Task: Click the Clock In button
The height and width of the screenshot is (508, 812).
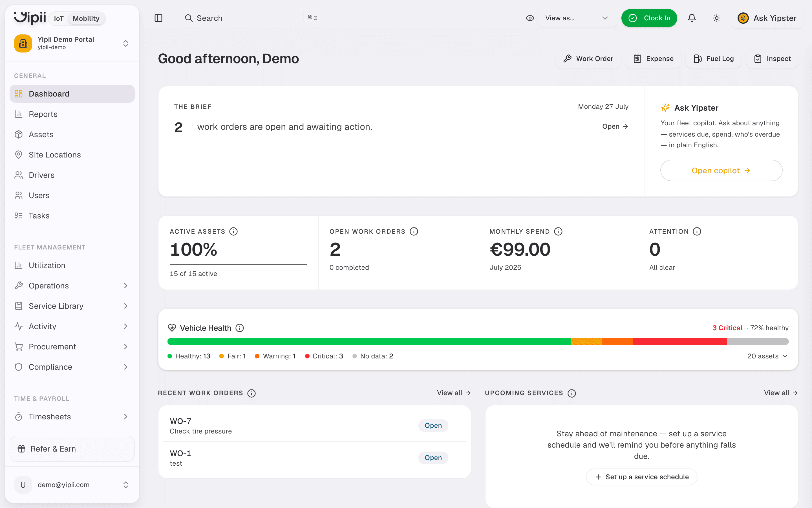Action: 649,18
